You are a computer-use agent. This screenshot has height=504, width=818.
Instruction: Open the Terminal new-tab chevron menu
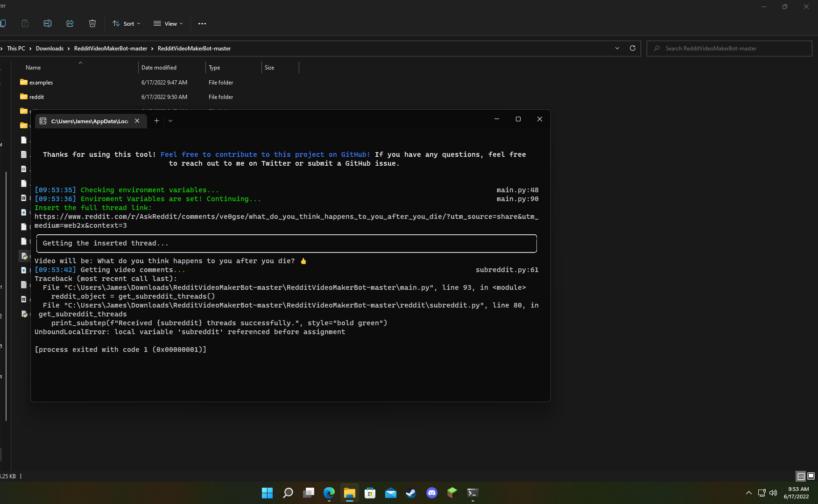[170, 120]
